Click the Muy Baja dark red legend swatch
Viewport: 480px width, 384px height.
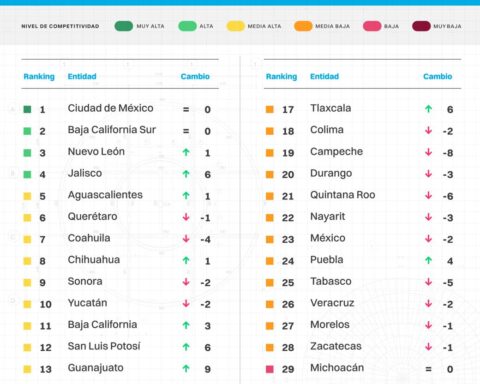point(421,26)
